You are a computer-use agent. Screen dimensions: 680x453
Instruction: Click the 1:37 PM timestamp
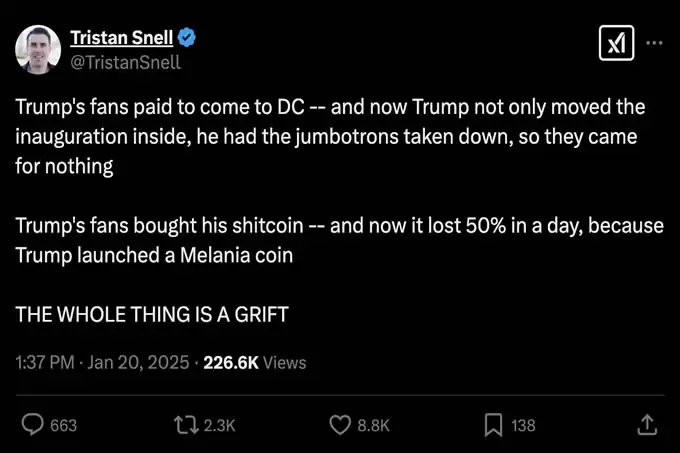pyautogui.click(x=45, y=363)
